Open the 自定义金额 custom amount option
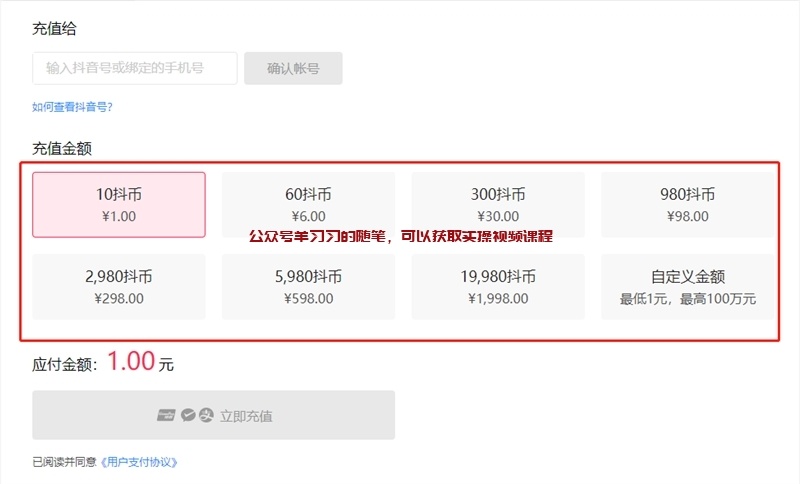This screenshot has height=484, width=800. click(687, 286)
